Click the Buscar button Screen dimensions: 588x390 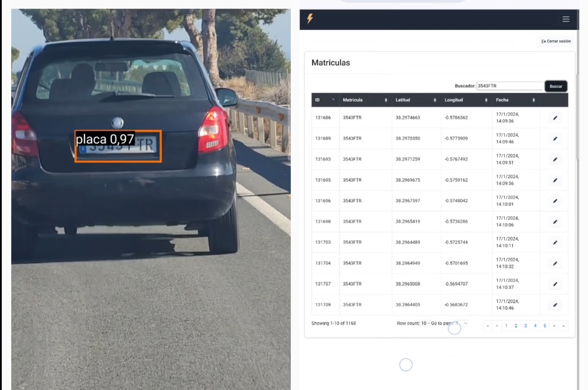pyautogui.click(x=556, y=86)
